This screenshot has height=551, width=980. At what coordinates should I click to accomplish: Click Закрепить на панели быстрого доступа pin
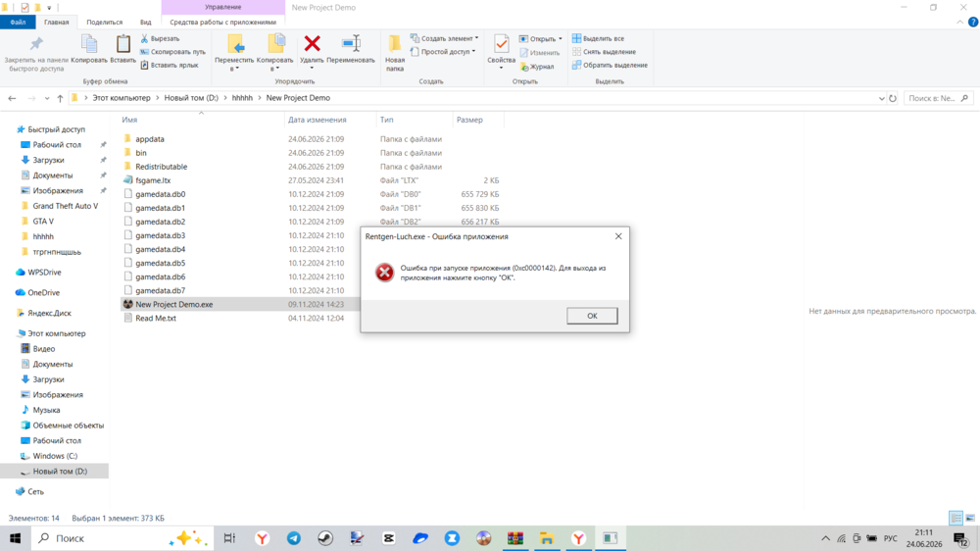[36, 44]
